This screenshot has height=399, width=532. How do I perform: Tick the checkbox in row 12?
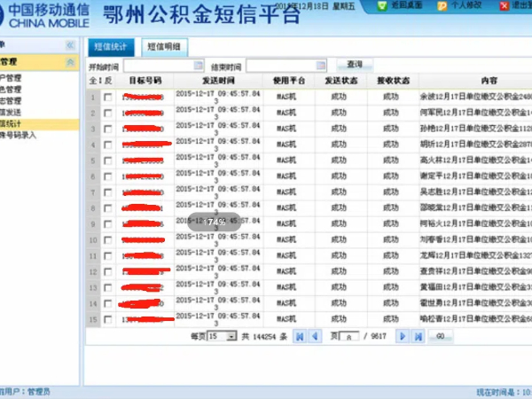pos(108,272)
